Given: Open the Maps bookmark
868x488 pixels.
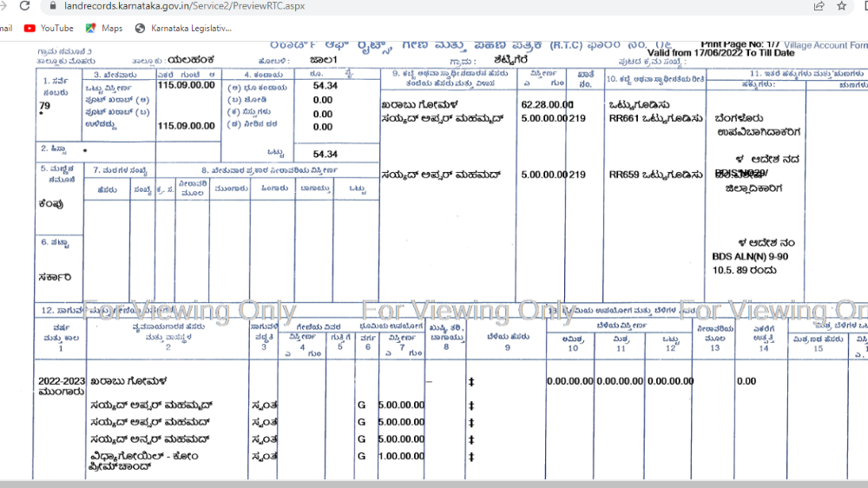Looking at the screenshot, I should (x=112, y=28).
